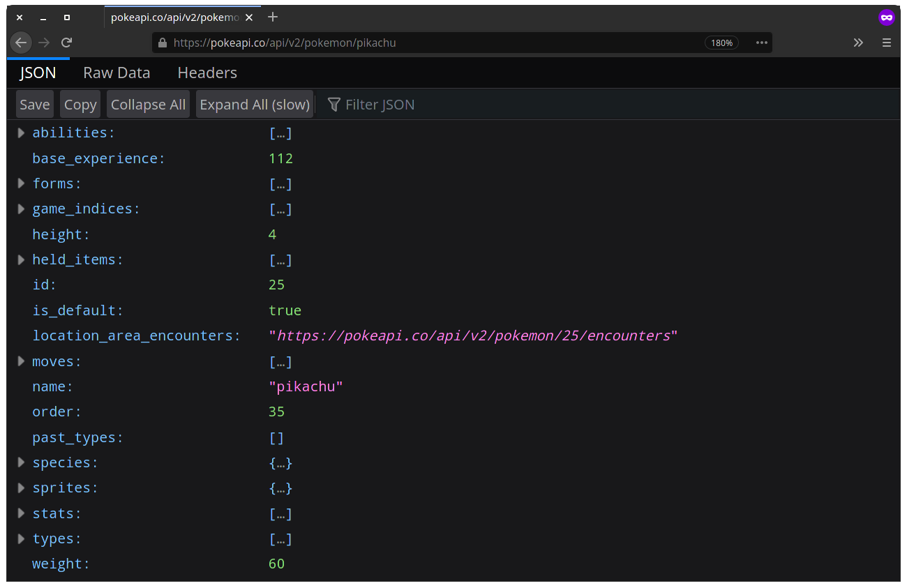907x588 pixels.
Task: Expand the stats array
Action: [x=21, y=513]
